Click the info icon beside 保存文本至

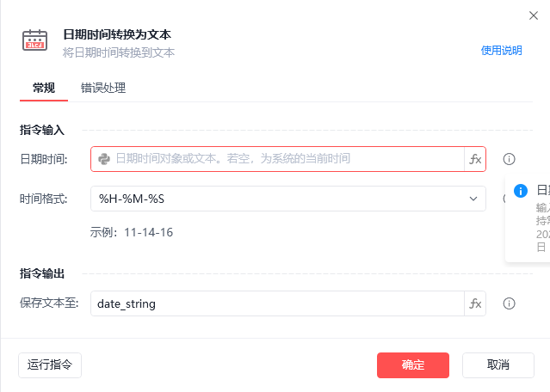pos(509,303)
